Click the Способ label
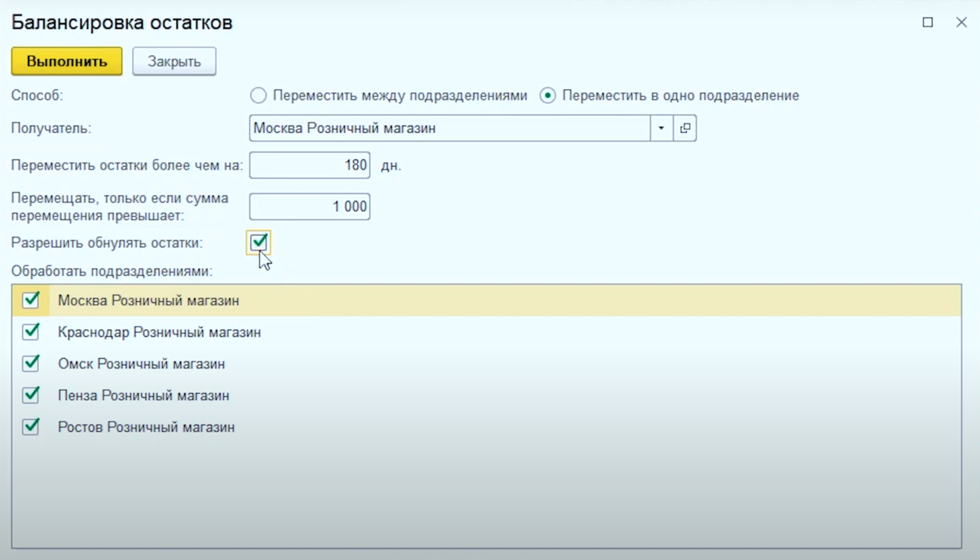Screen dimensions: 980x560 pyautogui.click(x=37, y=95)
